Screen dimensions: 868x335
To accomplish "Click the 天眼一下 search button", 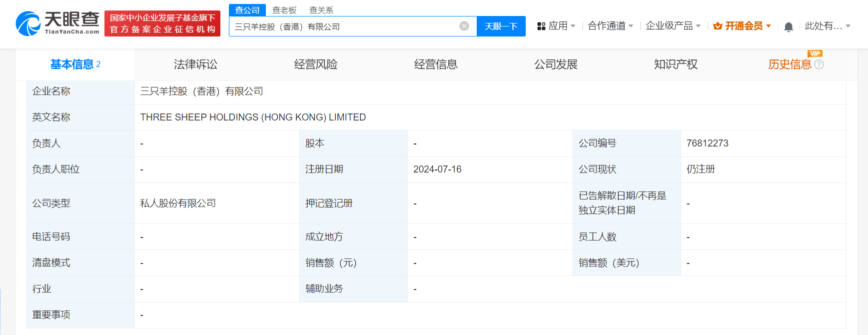I will (501, 26).
